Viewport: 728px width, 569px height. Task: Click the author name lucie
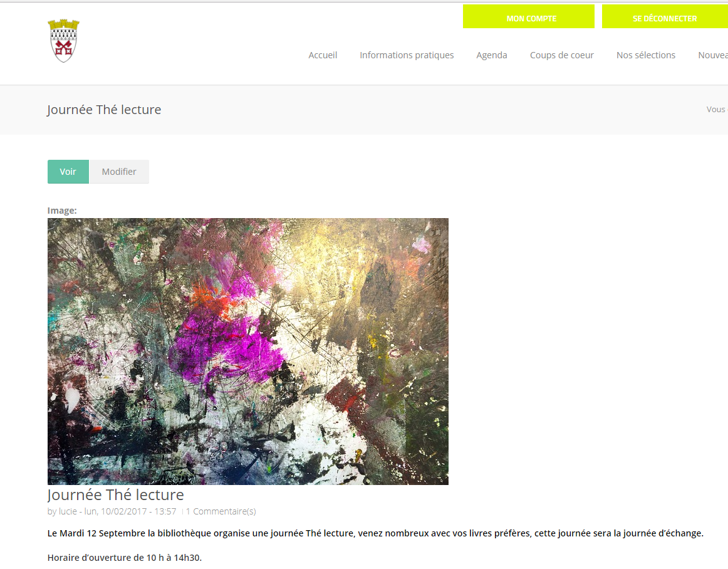coord(68,511)
